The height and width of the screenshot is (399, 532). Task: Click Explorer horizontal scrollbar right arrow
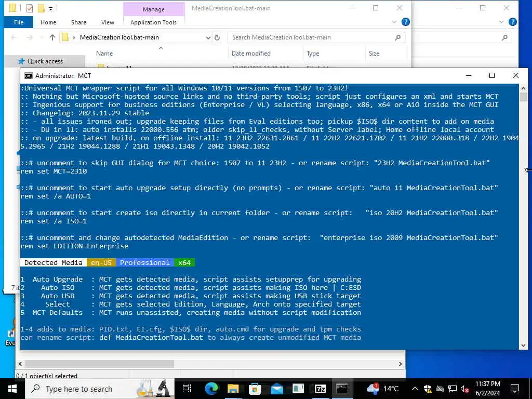coord(401,364)
